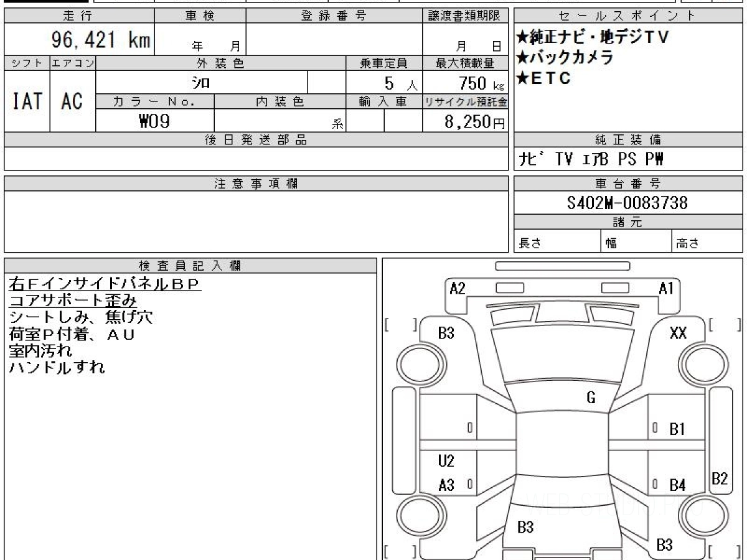This screenshot has width=747, height=560.
Task: Select the B2 mark on right side sill
Action: 720,478
